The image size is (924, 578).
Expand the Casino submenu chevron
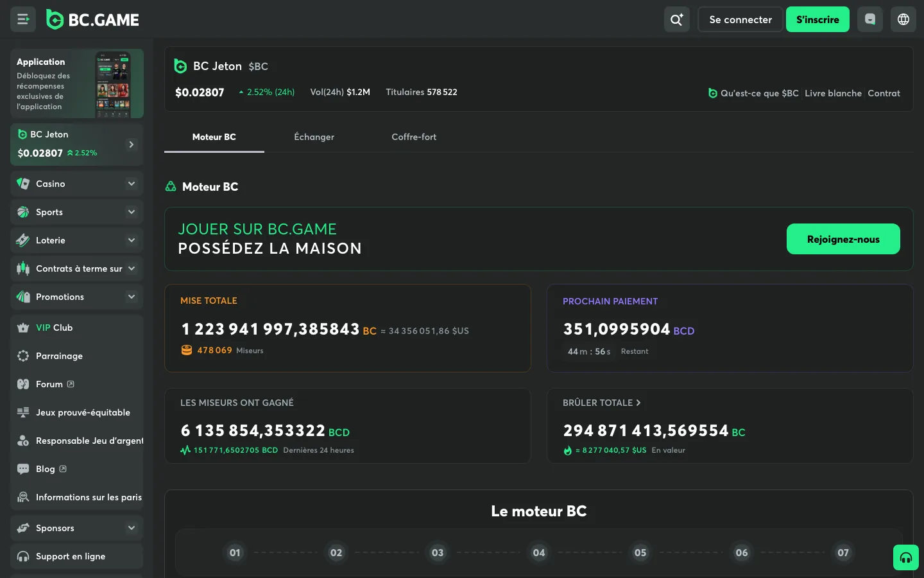click(x=132, y=184)
